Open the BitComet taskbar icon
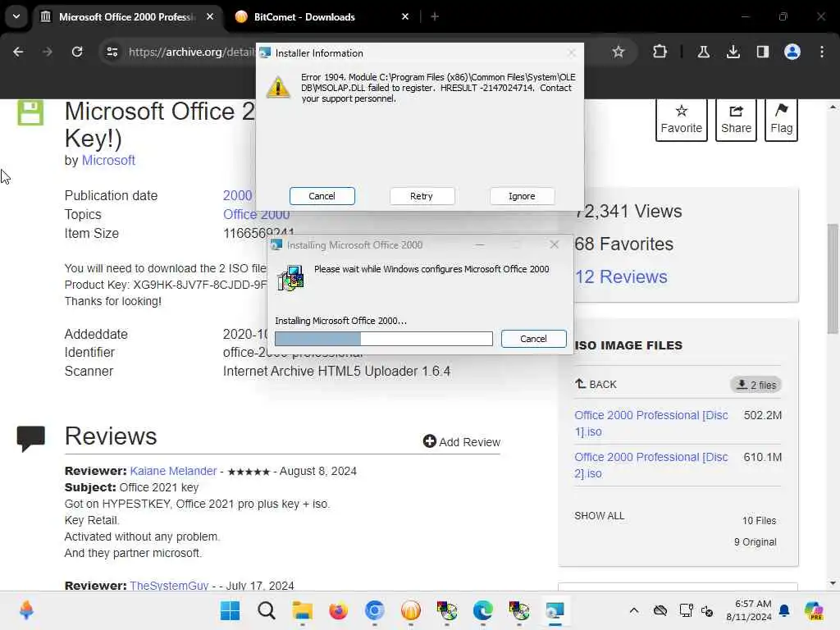The width and height of the screenshot is (840, 630). [x=410, y=610]
